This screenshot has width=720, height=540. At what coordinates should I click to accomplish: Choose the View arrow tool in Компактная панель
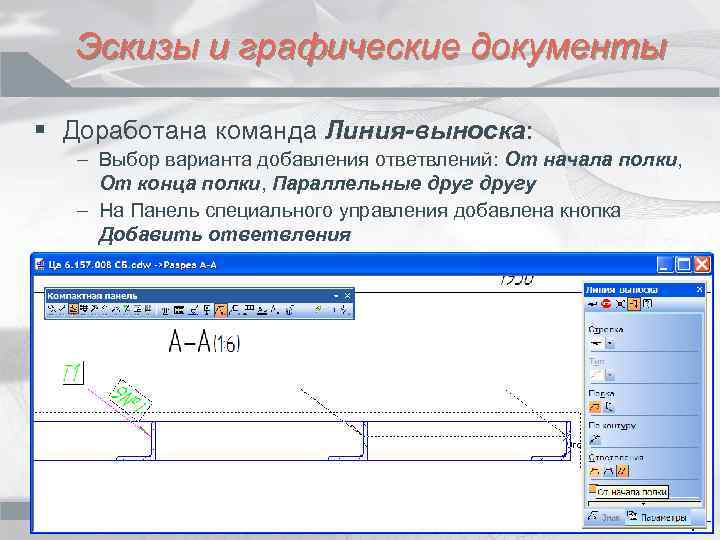point(274,310)
